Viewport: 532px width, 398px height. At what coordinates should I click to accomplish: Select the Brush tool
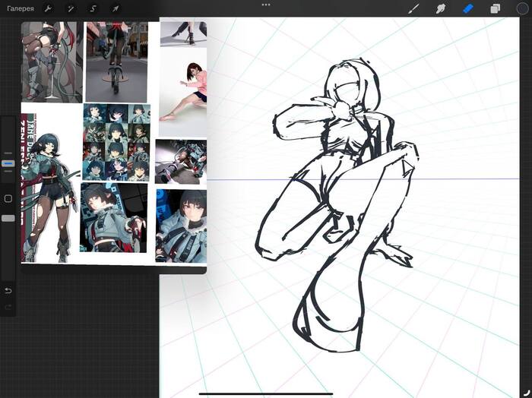tap(414, 8)
